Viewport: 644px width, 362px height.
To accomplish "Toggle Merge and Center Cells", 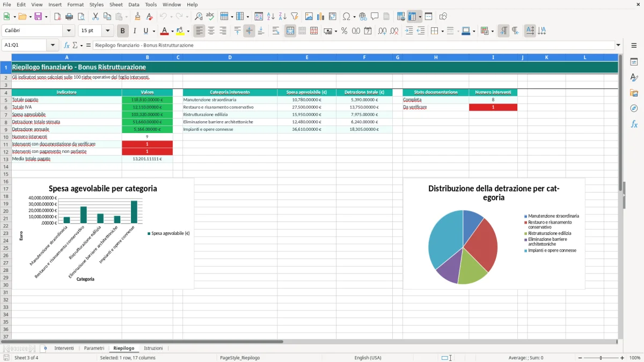I will pos(290,31).
